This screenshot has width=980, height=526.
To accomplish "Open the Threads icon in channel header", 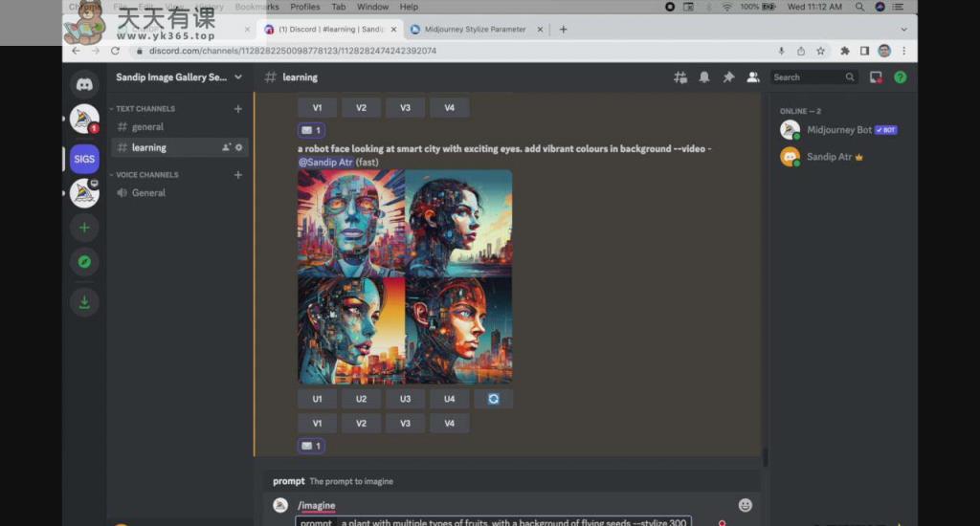I will pos(680,77).
